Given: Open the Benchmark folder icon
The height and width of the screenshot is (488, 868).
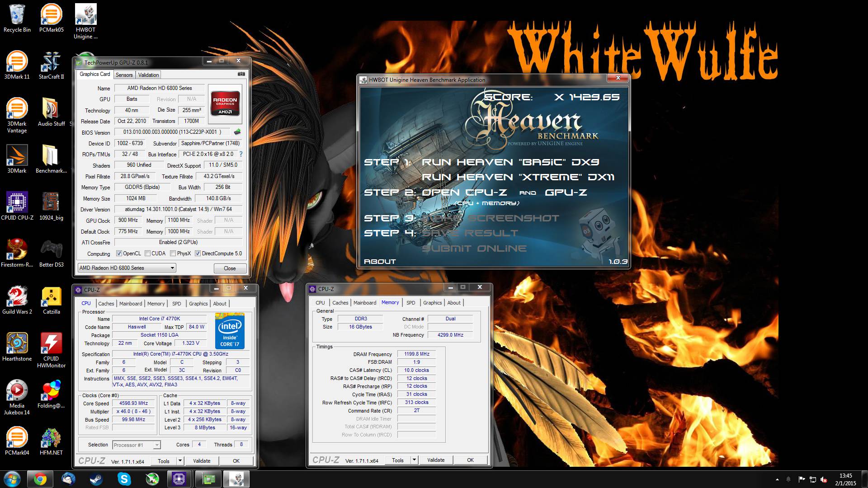Looking at the screenshot, I should (51, 159).
